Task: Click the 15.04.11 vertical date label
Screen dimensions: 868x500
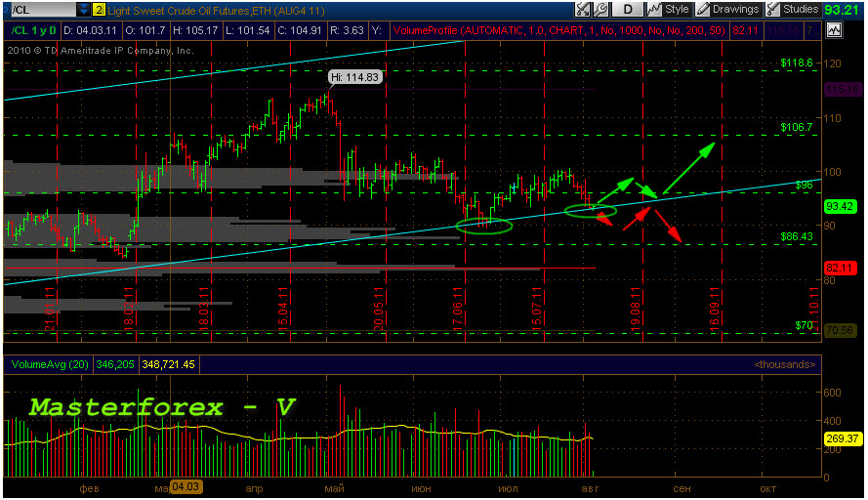Action: coord(283,309)
